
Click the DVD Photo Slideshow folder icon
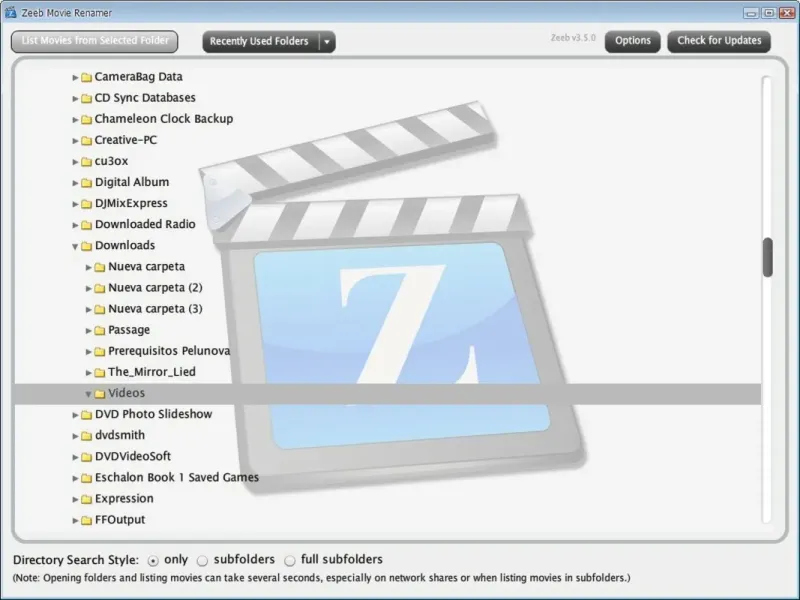[x=86, y=415]
